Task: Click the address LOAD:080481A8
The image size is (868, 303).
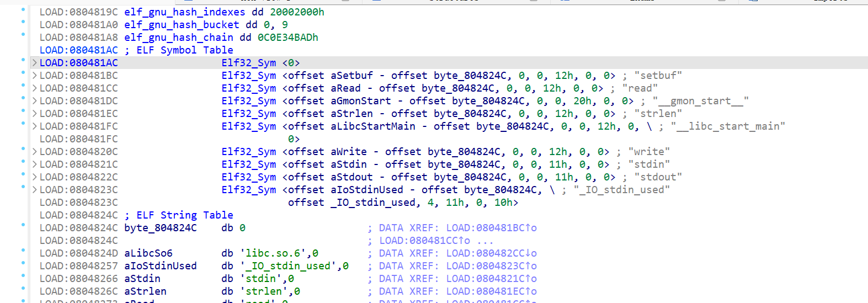Action: tap(79, 38)
